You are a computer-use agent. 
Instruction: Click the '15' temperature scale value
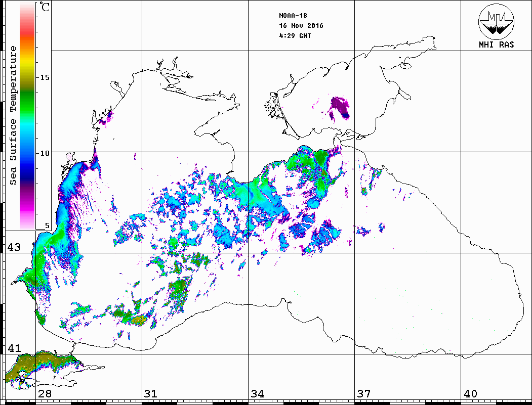tap(45, 77)
